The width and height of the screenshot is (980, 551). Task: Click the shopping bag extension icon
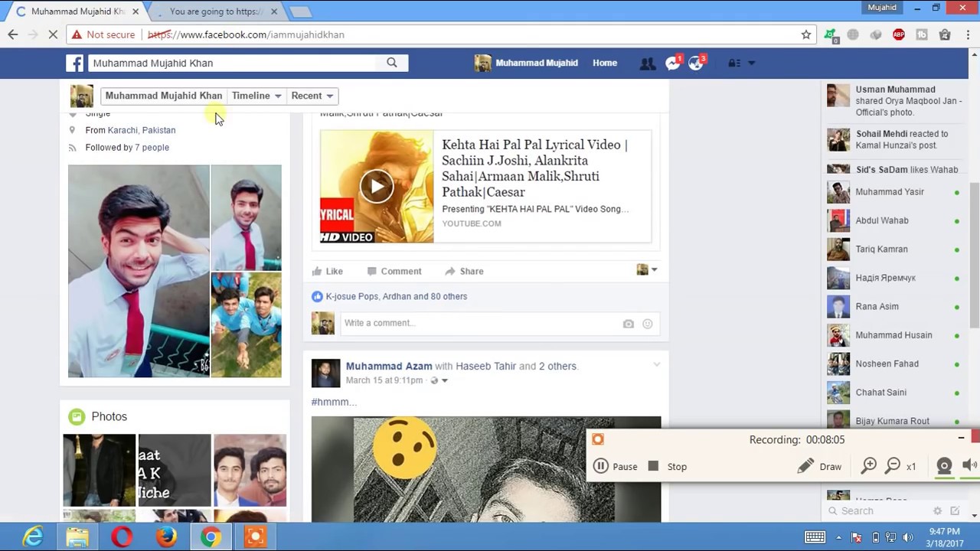click(x=945, y=34)
